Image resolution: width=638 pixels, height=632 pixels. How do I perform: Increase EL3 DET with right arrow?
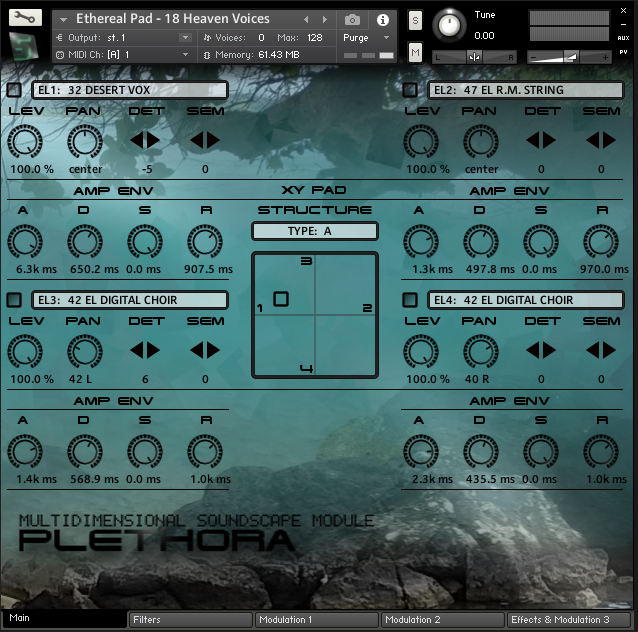153,350
